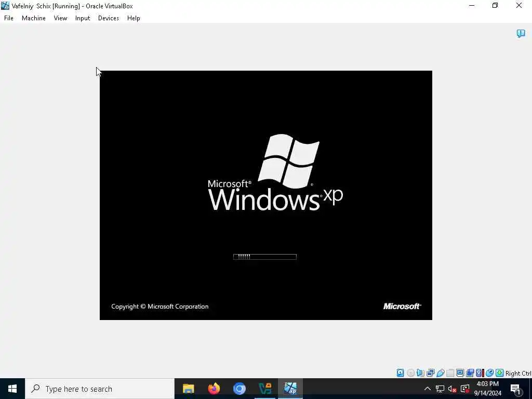Restore down the VirtualBox window
The image size is (532, 399).
pos(495,6)
